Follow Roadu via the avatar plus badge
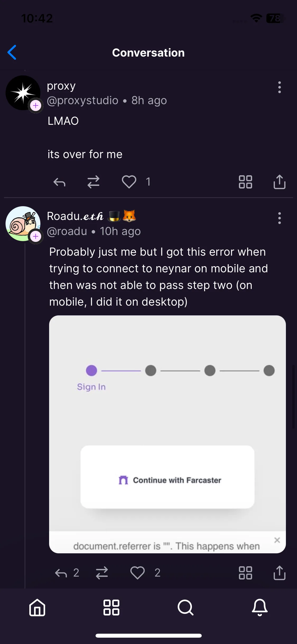Screen dimensions: 297x644 click(36, 236)
